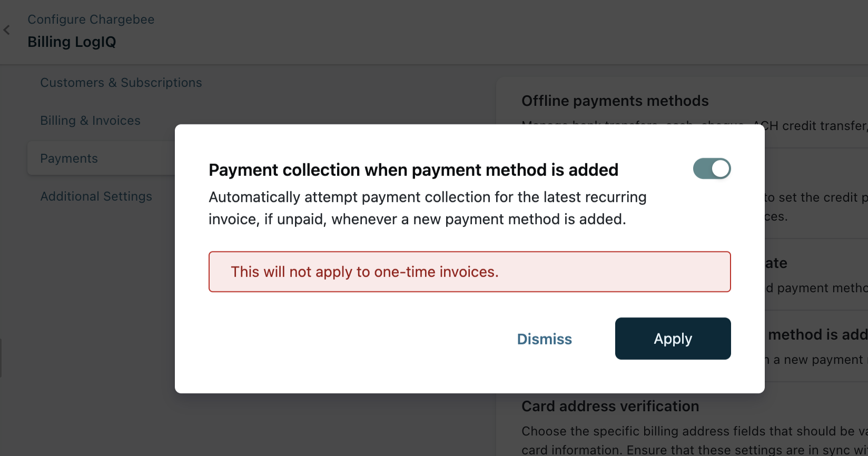The height and width of the screenshot is (456, 868).
Task: Toggle the payment collection switch off
Action: tap(712, 169)
